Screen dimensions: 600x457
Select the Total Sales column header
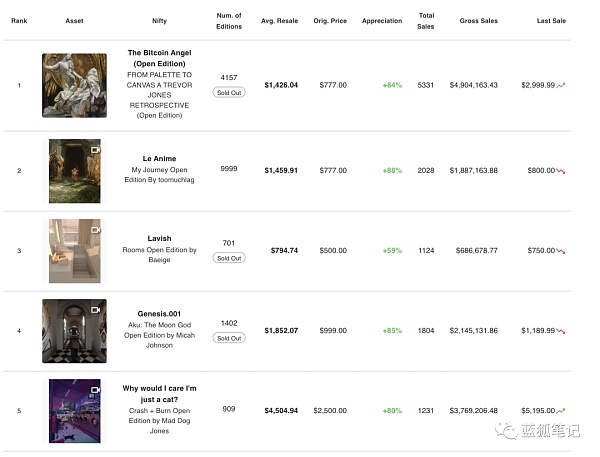pyautogui.click(x=427, y=20)
